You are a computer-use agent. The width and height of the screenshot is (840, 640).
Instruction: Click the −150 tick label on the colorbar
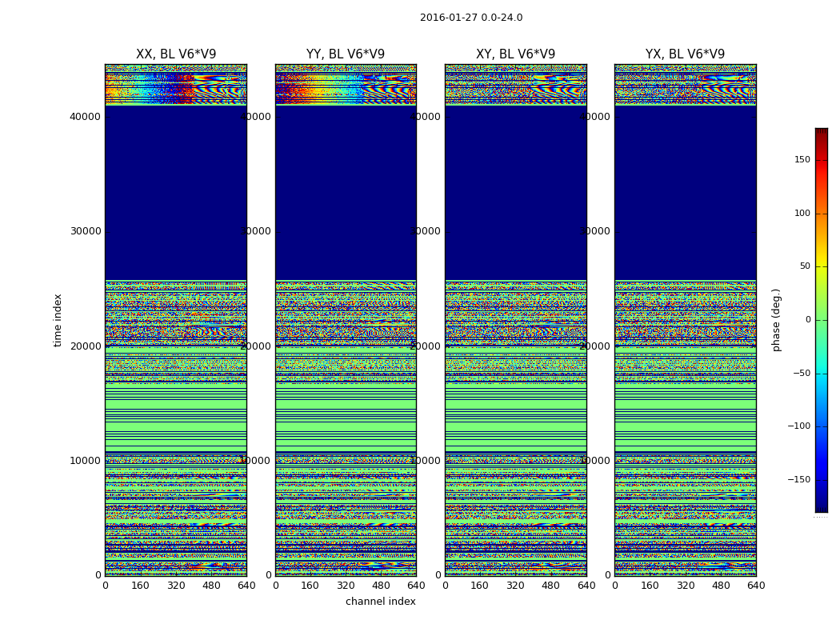coord(798,480)
